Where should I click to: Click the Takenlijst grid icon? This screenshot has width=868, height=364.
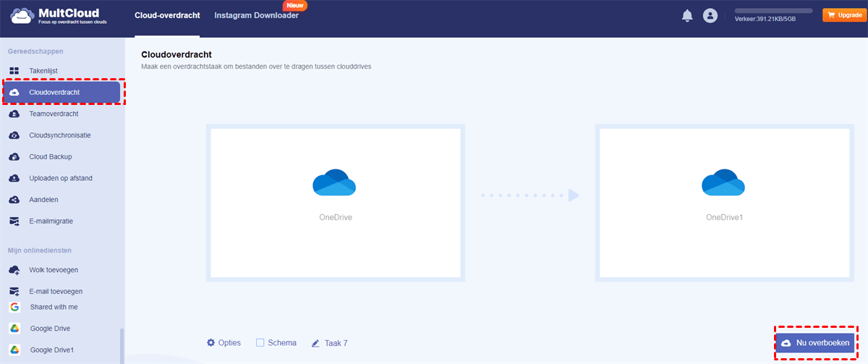[x=14, y=71]
